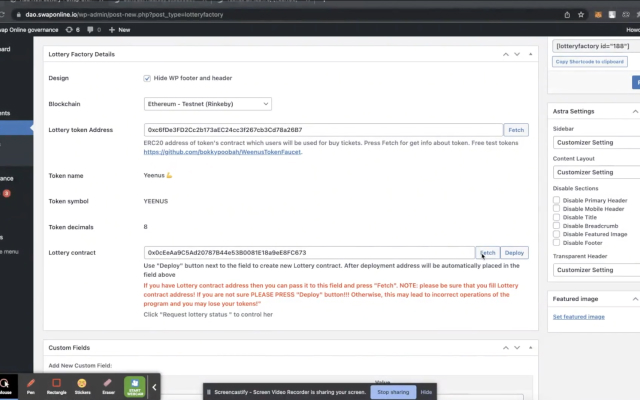This screenshot has width=640, height=400.
Task: Click Copy Shortcode to clipboard button
Action: click(590, 62)
